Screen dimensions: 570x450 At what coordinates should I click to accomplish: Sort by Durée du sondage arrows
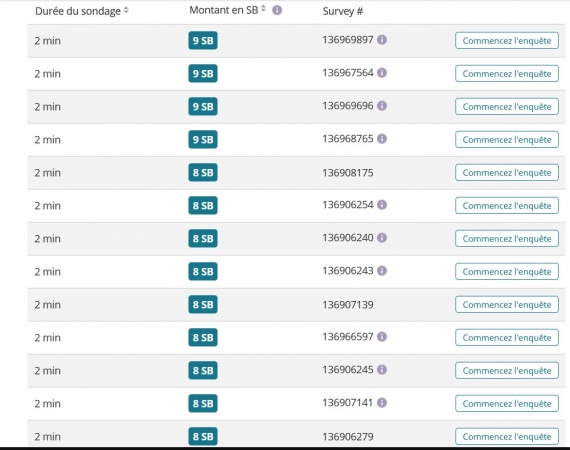126,10
